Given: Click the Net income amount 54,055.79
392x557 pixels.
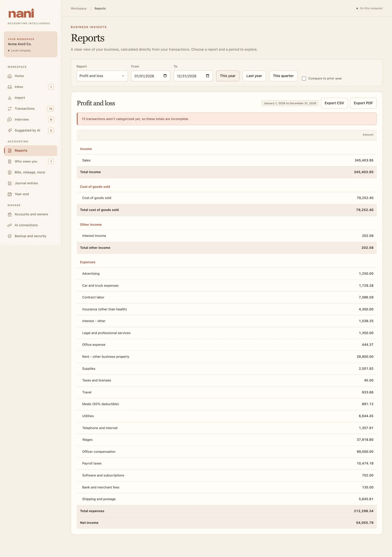Looking at the screenshot, I should 365,523.
